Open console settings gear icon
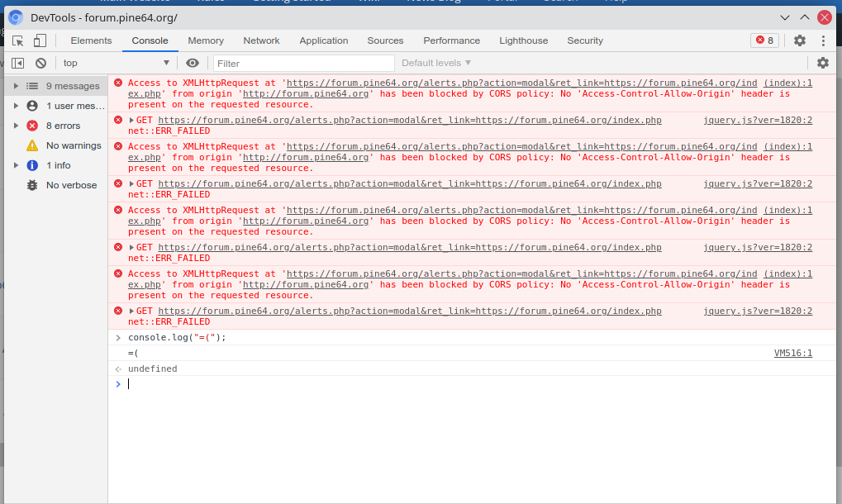The width and height of the screenshot is (842, 504). (822, 63)
